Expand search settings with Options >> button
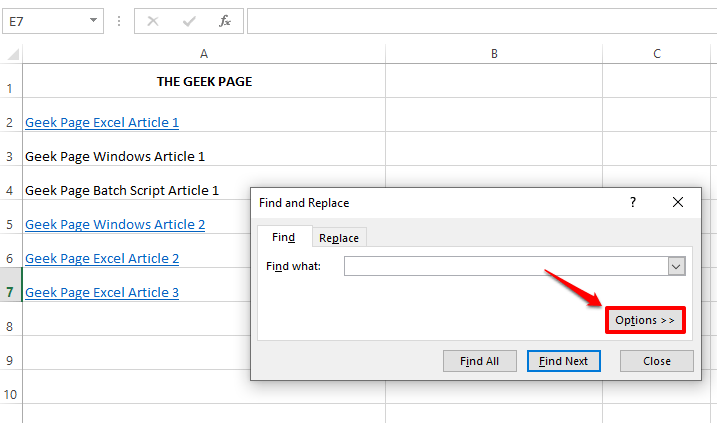This screenshot has height=423, width=717. 645,320
